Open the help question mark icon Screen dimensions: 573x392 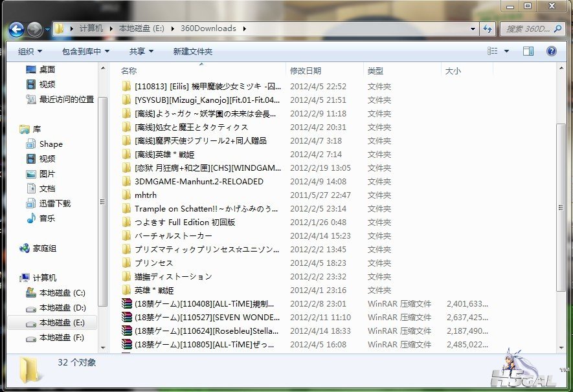pyautogui.click(x=551, y=51)
